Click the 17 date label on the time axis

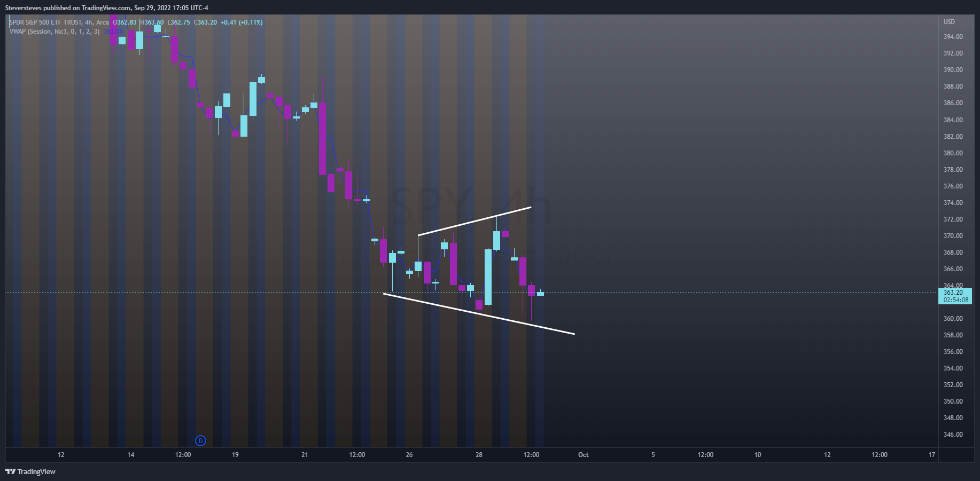tap(932, 455)
